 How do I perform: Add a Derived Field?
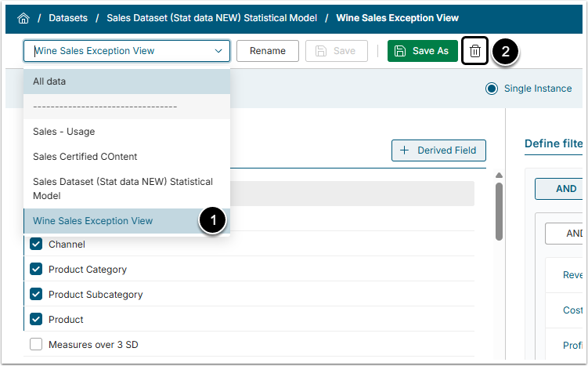pyautogui.click(x=438, y=150)
